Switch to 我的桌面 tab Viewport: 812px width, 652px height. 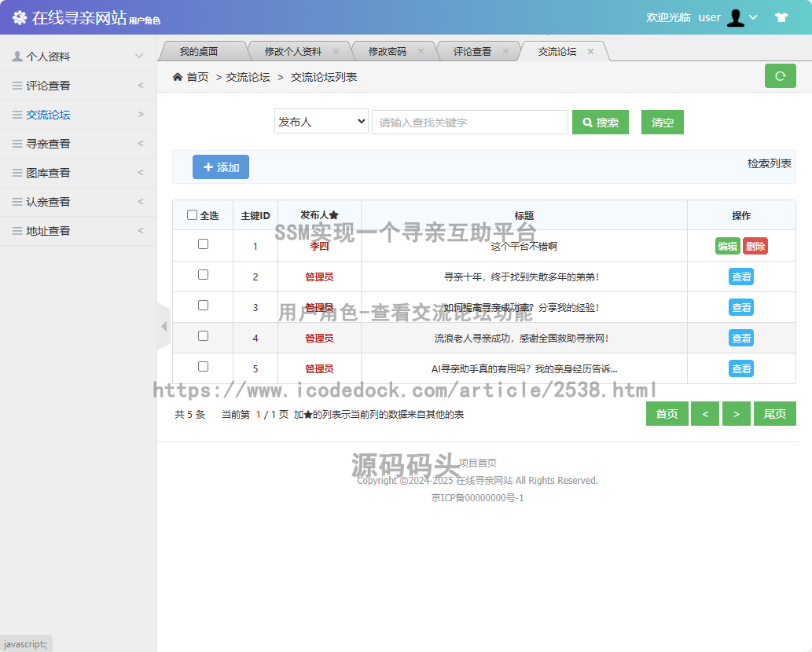pyautogui.click(x=199, y=51)
